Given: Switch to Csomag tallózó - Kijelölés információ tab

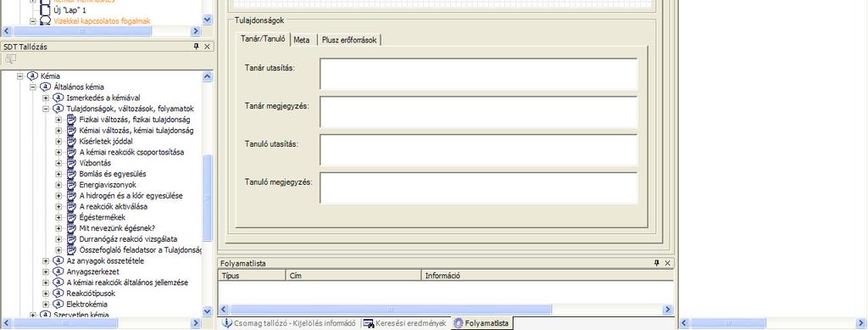Looking at the screenshot, I should point(289,323).
